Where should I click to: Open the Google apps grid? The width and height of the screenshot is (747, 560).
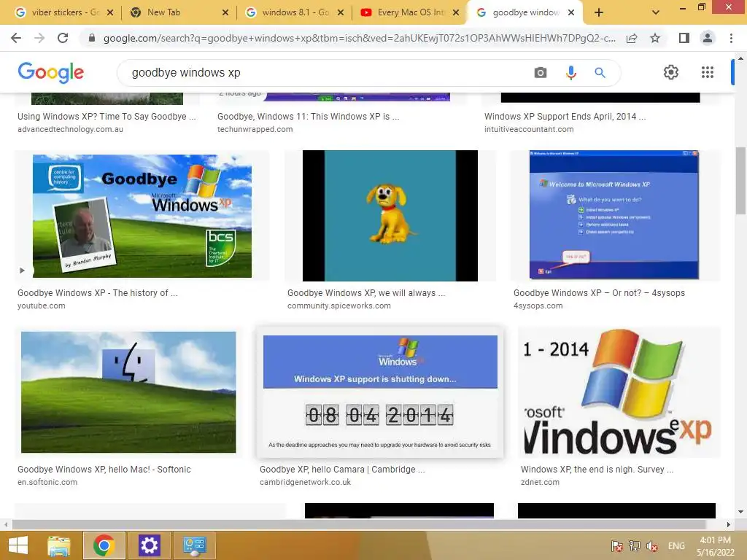pos(708,72)
